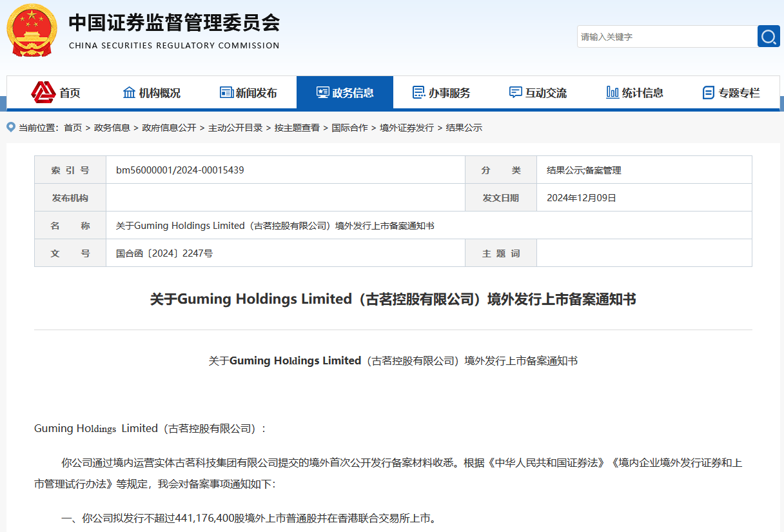Click the 办事服务 document icon
This screenshot has width=784, height=532.
(419, 93)
